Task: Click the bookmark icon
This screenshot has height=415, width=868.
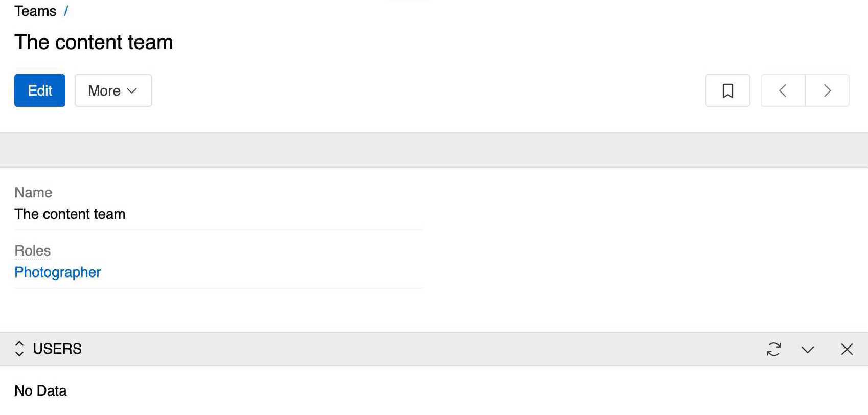Action: 727,90
